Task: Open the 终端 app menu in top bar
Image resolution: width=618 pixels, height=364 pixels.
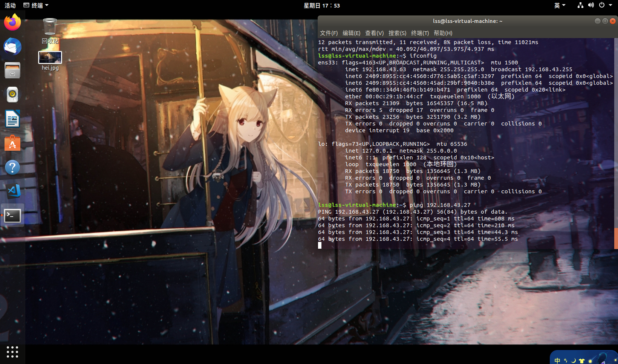Action: click(x=36, y=5)
